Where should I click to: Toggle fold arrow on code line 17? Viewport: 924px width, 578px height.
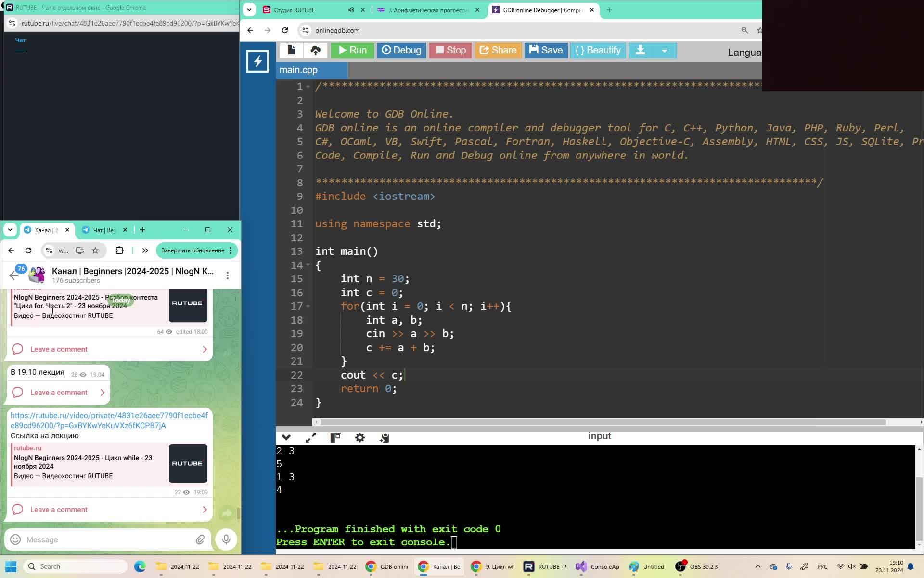[308, 306]
